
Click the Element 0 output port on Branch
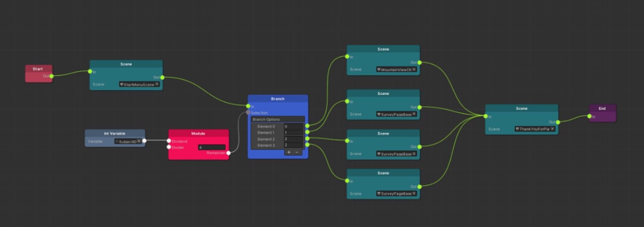click(307, 126)
